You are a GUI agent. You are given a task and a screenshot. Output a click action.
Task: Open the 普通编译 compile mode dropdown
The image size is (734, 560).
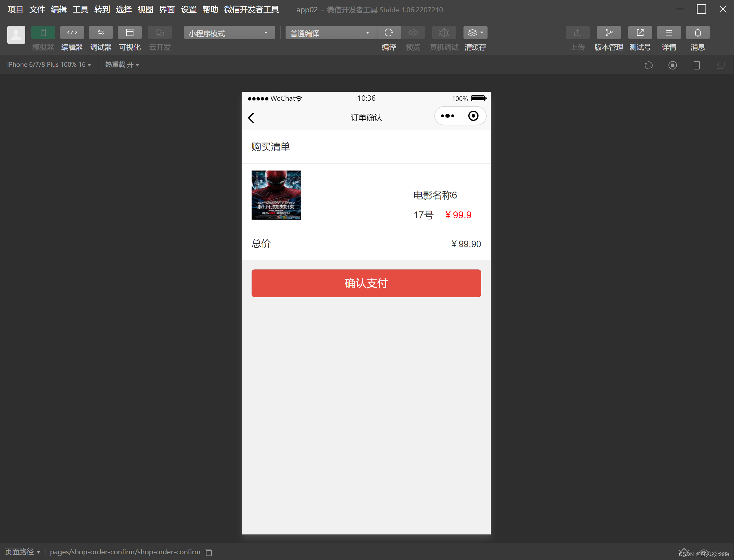tap(330, 33)
